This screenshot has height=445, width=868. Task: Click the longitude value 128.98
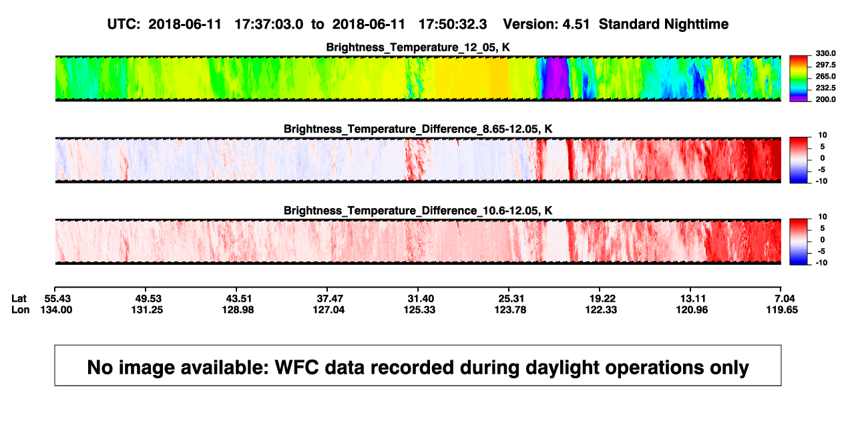[x=239, y=310]
